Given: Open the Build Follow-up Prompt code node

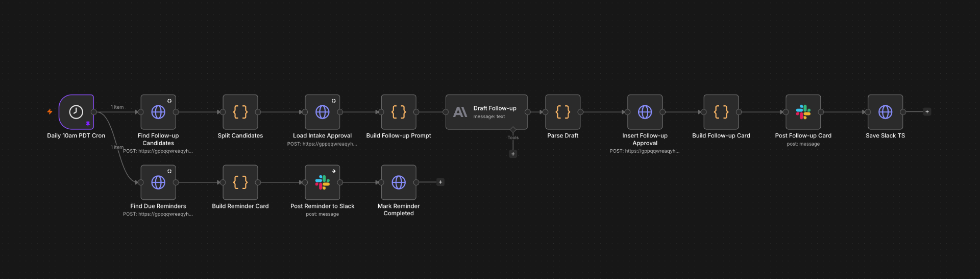Looking at the screenshot, I should coord(399,112).
